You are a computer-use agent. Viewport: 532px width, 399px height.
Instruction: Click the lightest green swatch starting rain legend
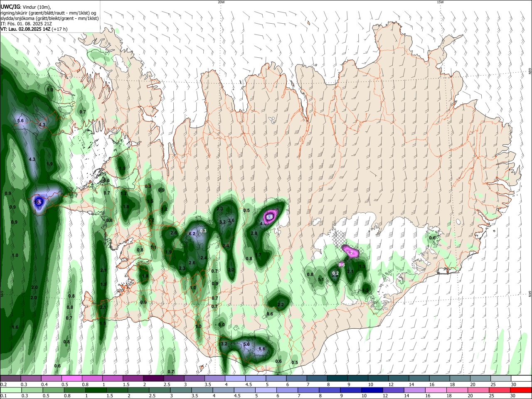click(10, 390)
